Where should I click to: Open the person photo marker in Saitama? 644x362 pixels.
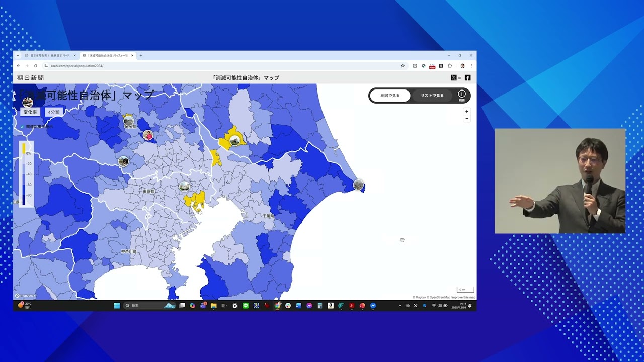[148, 135]
